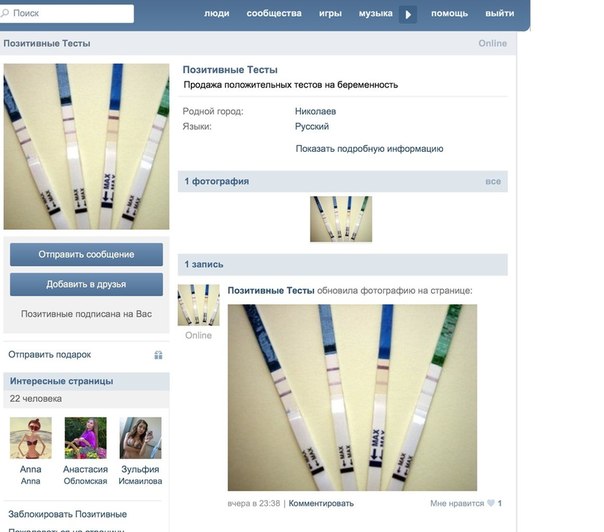Click the Отправить сообщение button
This screenshot has height=532, width=604.
pyautogui.click(x=86, y=254)
